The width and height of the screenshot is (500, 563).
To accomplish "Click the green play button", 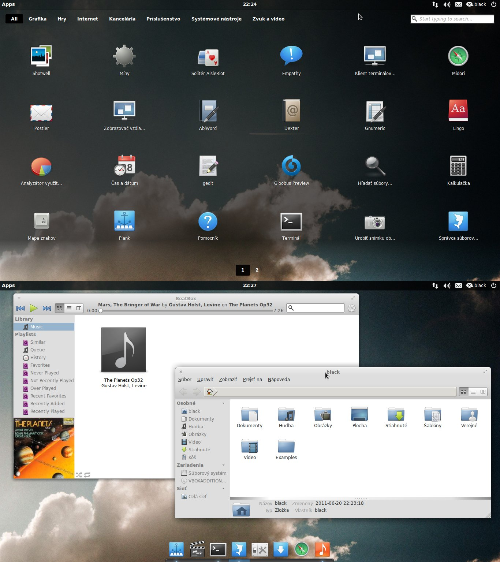I will click(x=33, y=308).
